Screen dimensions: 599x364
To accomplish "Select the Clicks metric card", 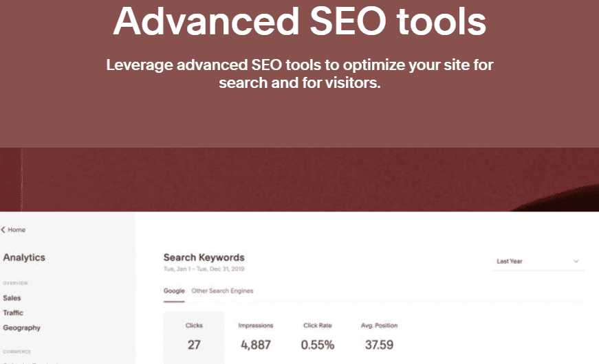I will click(x=193, y=337).
